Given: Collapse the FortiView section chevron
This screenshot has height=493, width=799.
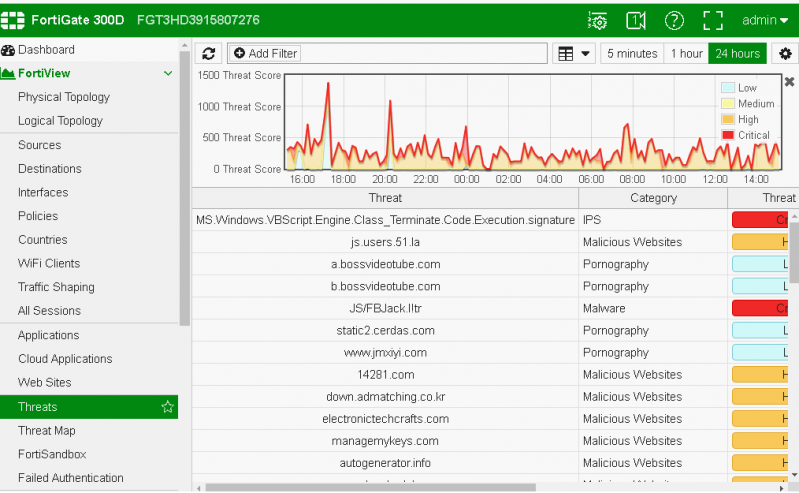Looking at the screenshot, I should [168, 73].
